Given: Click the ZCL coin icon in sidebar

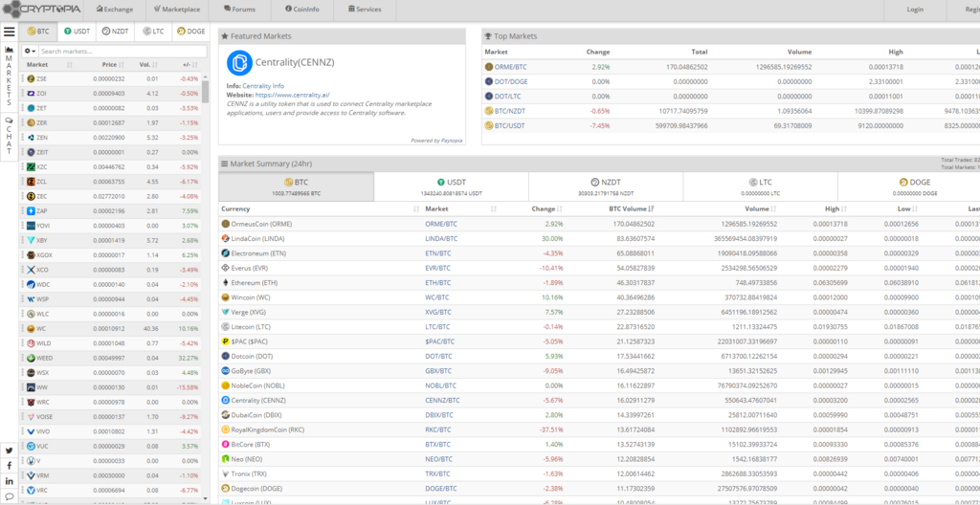Looking at the screenshot, I should coord(32,182).
